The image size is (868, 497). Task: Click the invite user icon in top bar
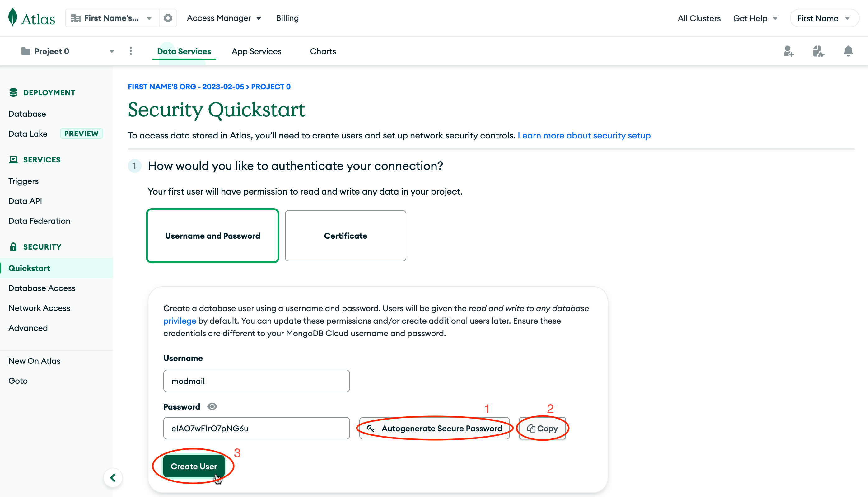coord(788,51)
